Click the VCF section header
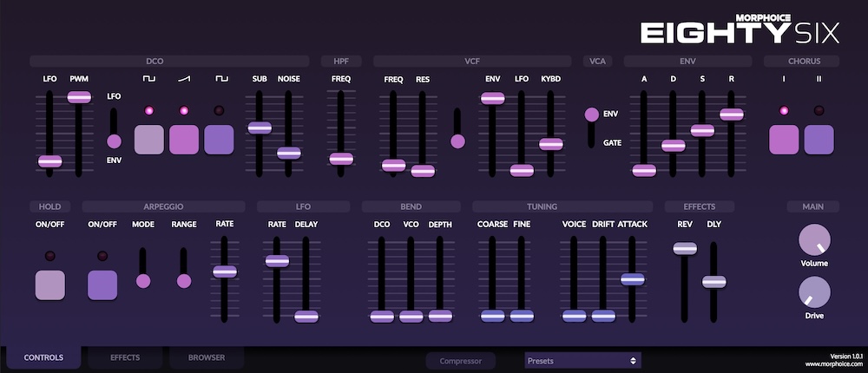The width and height of the screenshot is (868, 373). pyautogui.click(x=472, y=61)
